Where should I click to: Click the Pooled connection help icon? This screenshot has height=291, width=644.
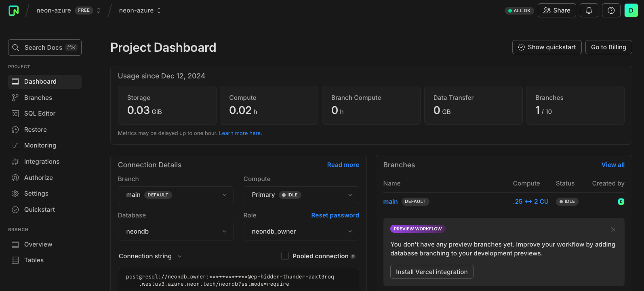coord(353,256)
